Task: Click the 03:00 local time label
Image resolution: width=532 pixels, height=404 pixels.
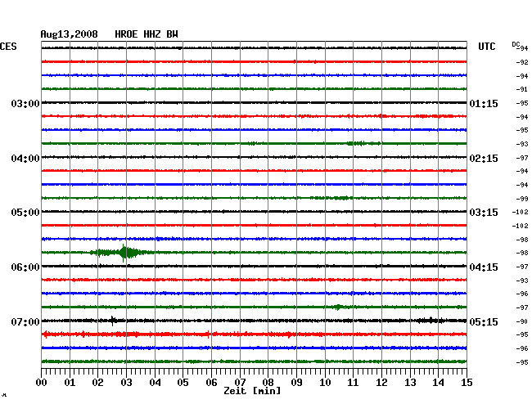Action: 25,103
